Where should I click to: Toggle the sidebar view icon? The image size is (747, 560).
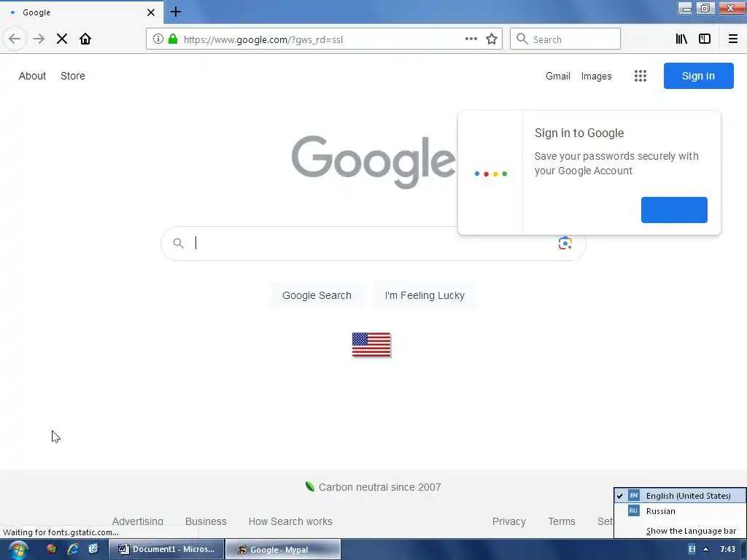point(705,39)
